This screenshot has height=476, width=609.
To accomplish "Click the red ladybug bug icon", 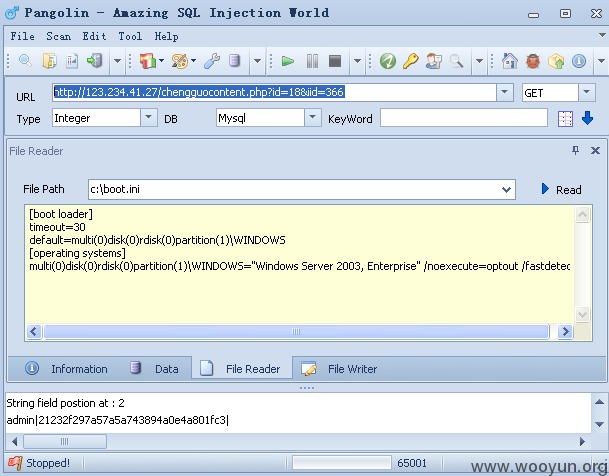I will click(x=533, y=61).
